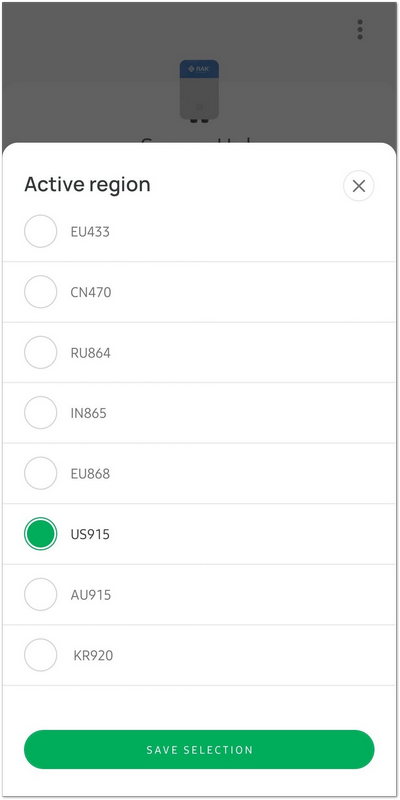The height and width of the screenshot is (800, 400).
Task: Click the AU915 region label
Action: [91, 595]
